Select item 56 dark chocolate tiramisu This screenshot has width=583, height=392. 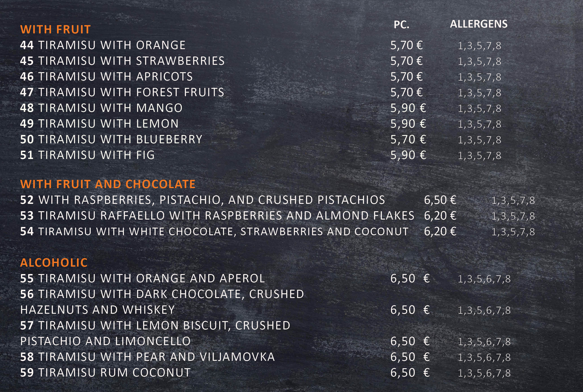(x=162, y=302)
